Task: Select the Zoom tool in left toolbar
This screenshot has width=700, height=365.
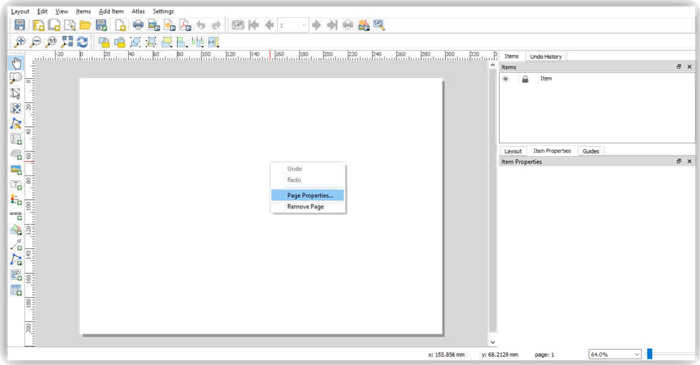Action: 16,79
